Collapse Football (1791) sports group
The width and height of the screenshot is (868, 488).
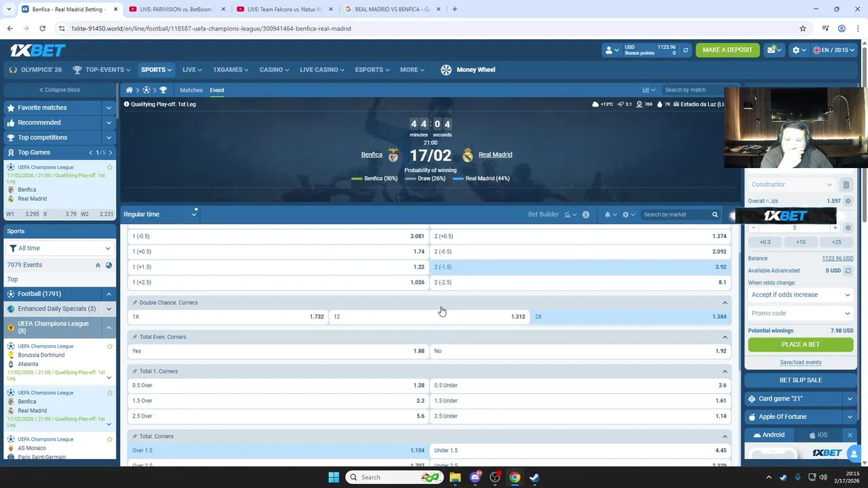(x=108, y=294)
